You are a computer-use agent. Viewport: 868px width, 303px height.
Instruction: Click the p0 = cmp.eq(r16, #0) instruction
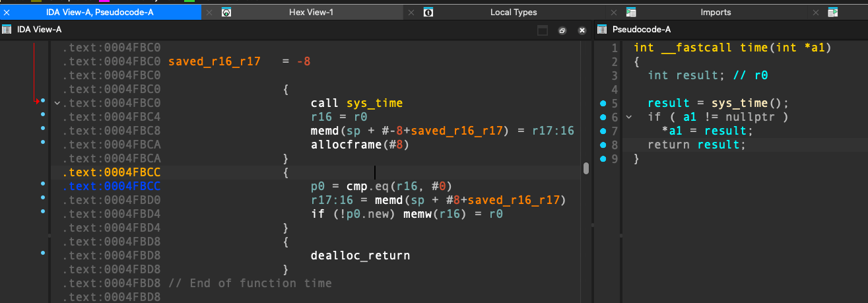382,186
